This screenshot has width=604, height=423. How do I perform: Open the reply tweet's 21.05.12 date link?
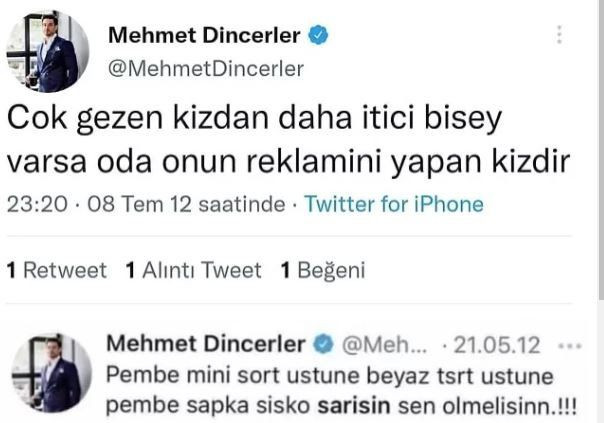point(497,345)
